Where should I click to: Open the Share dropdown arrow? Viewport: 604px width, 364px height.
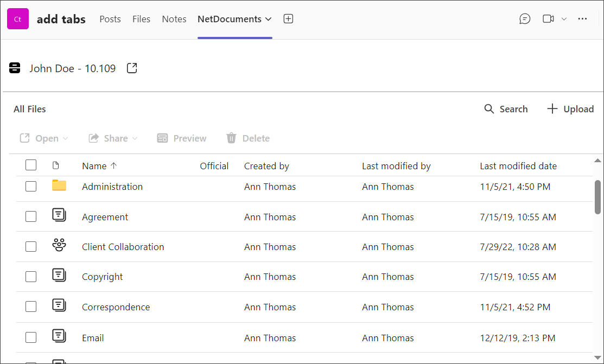[134, 138]
